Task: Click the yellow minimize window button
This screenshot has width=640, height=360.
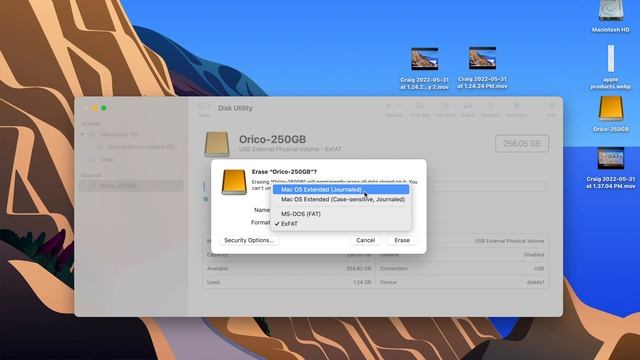Action: [x=95, y=108]
